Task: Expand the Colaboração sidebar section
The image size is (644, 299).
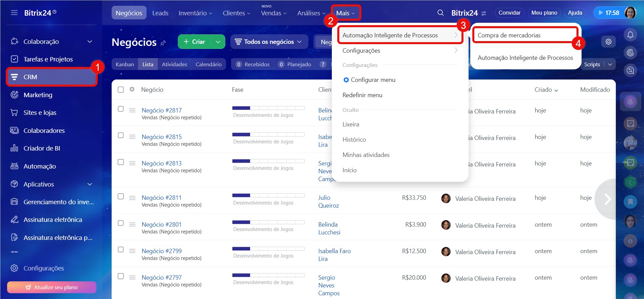Action: click(x=90, y=41)
